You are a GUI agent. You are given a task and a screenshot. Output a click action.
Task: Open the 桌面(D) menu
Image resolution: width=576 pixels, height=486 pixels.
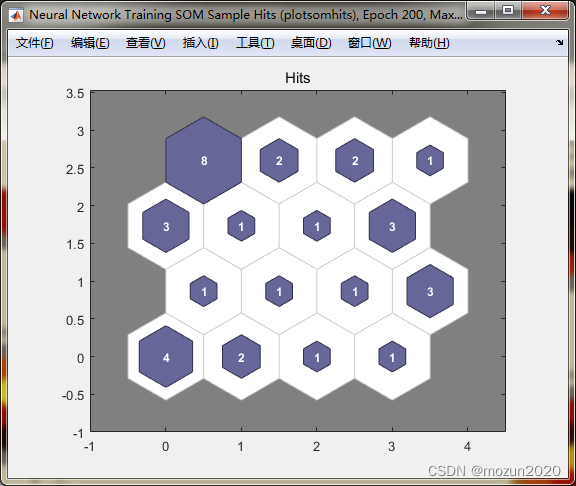pyautogui.click(x=311, y=43)
